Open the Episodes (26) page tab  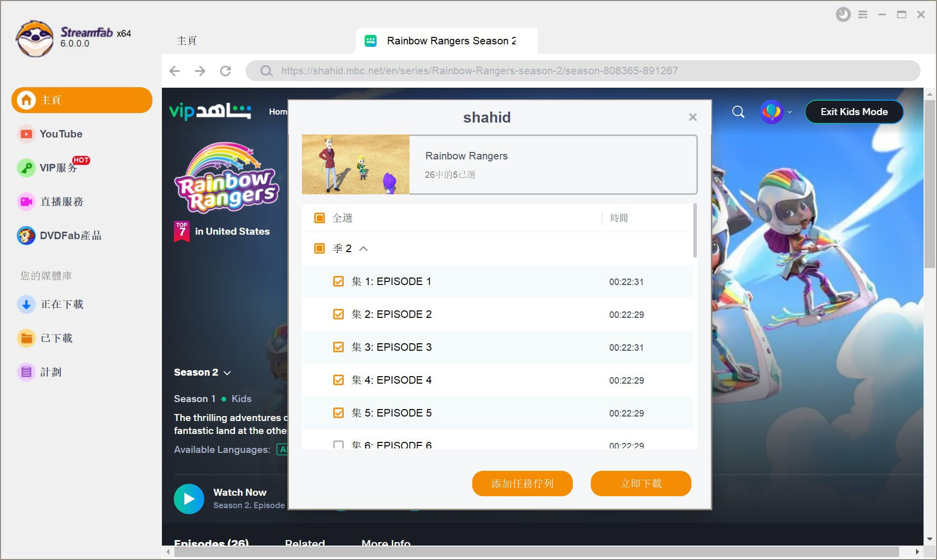pos(211,543)
